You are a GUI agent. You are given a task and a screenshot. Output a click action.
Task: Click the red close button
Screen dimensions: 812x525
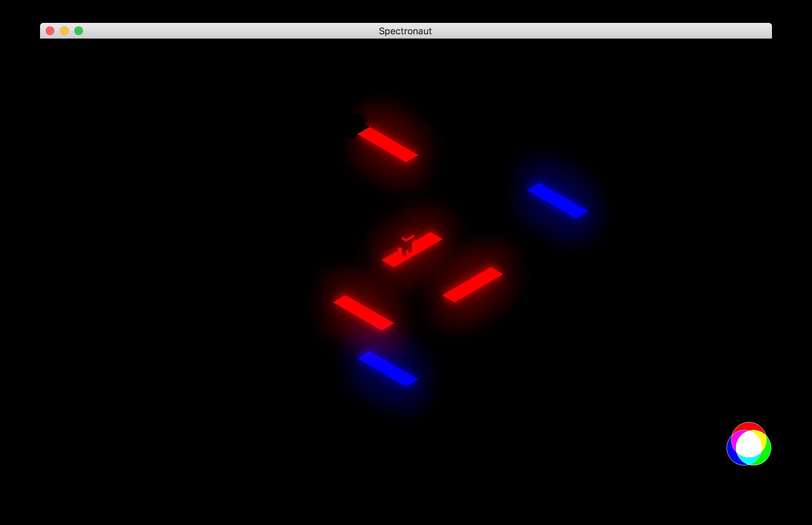pyautogui.click(x=50, y=31)
